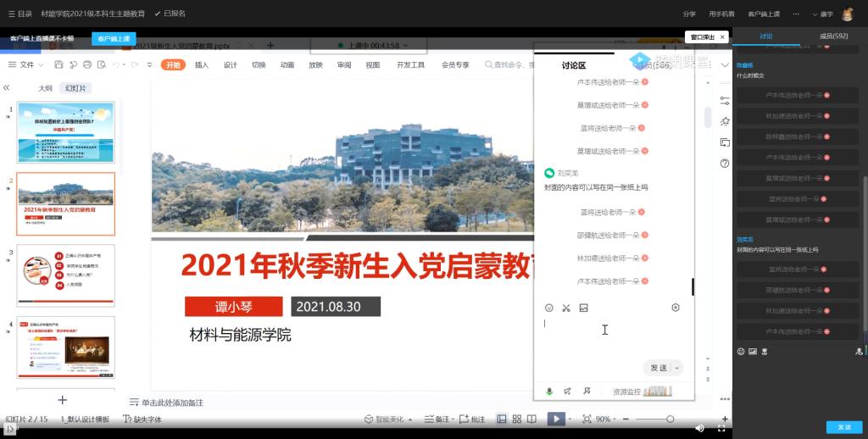Image resolution: width=868 pixels, height=439 pixels.
Task: Open the dropdown arrow beside 发送
Action: pos(676,368)
